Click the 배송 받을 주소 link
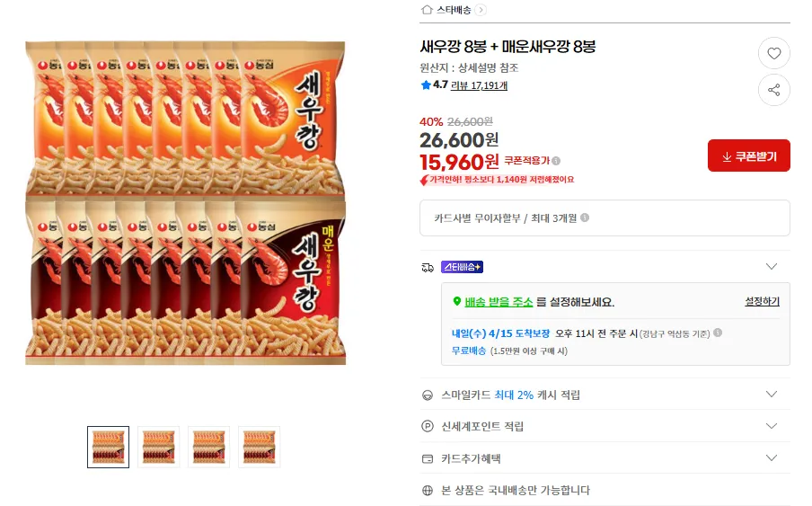The width and height of the screenshot is (812, 506). click(499, 302)
